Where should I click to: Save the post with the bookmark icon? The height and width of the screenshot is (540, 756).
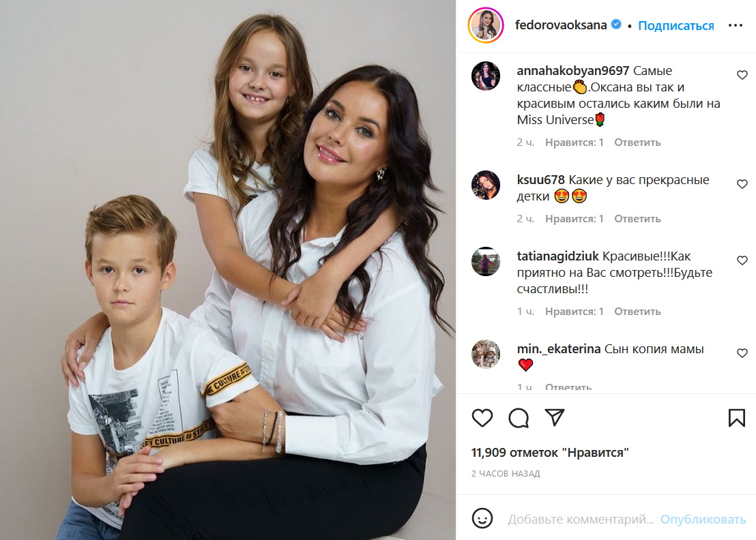tap(736, 418)
